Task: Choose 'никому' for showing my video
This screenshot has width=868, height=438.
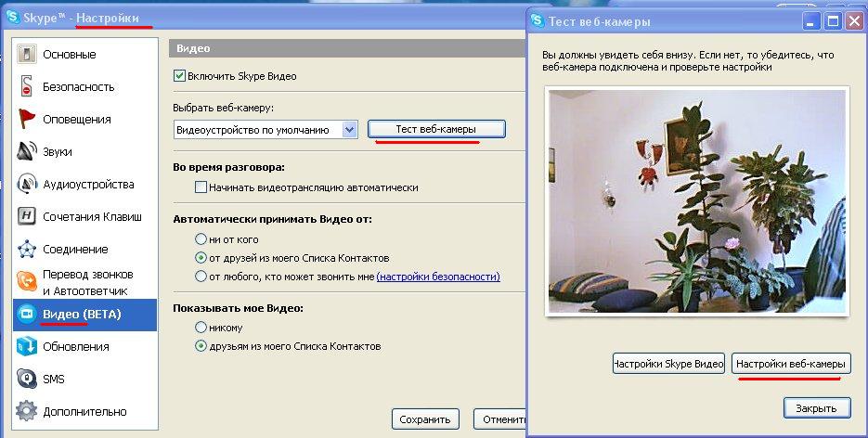Action: click(x=201, y=328)
